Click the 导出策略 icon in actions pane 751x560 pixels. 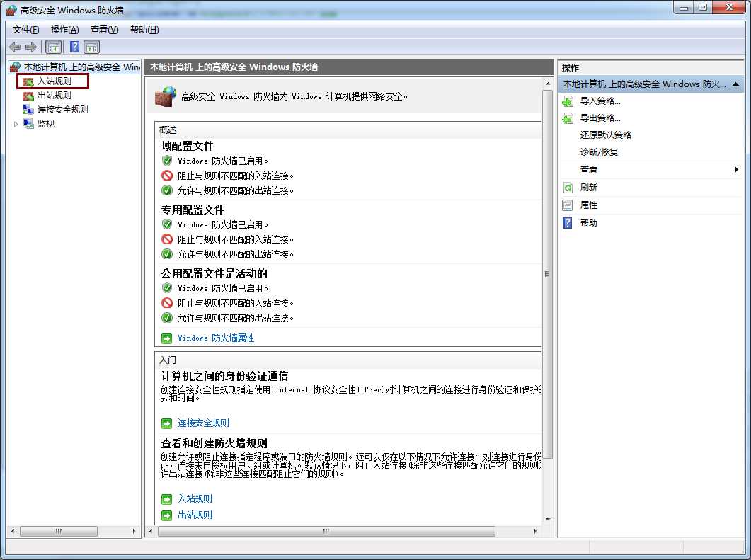568,118
